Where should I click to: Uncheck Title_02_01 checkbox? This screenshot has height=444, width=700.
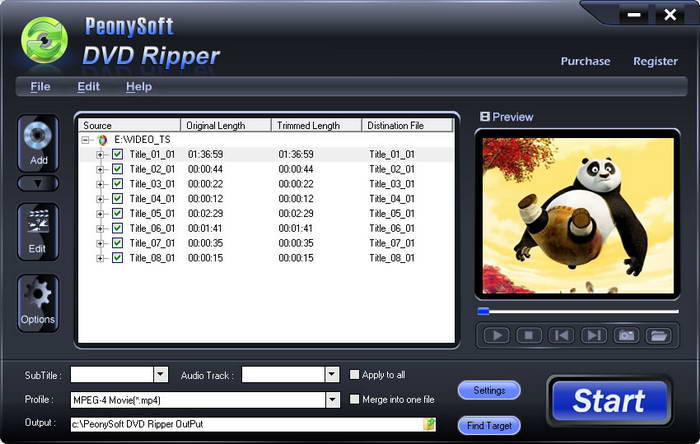[x=117, y=169]
